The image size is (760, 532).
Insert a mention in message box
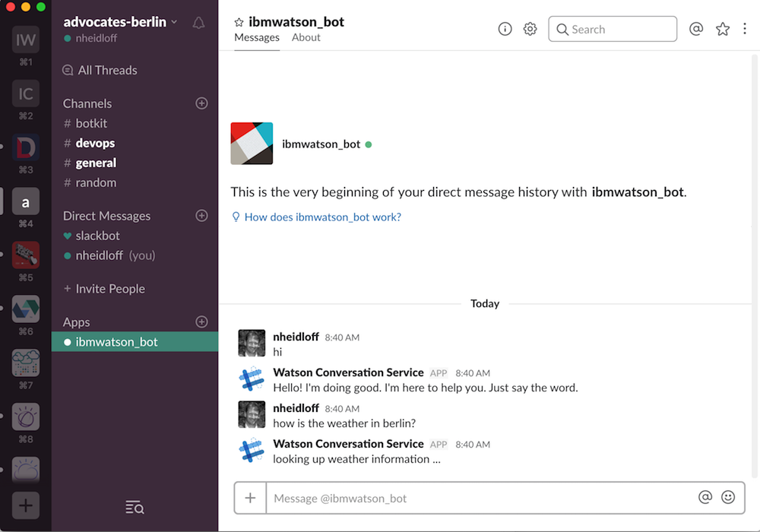pyautogui.click(x=705, y=497)
